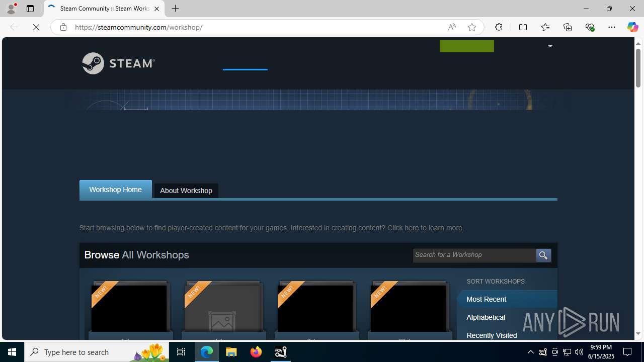Open browser profile icon
This screenshot has width=644, height=362.
click(x=11, y=9)
